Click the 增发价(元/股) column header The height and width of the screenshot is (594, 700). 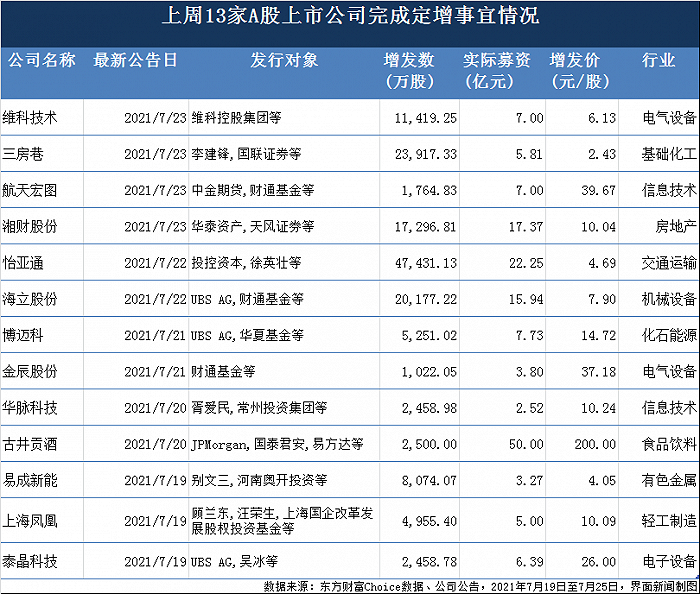point(580,71)
